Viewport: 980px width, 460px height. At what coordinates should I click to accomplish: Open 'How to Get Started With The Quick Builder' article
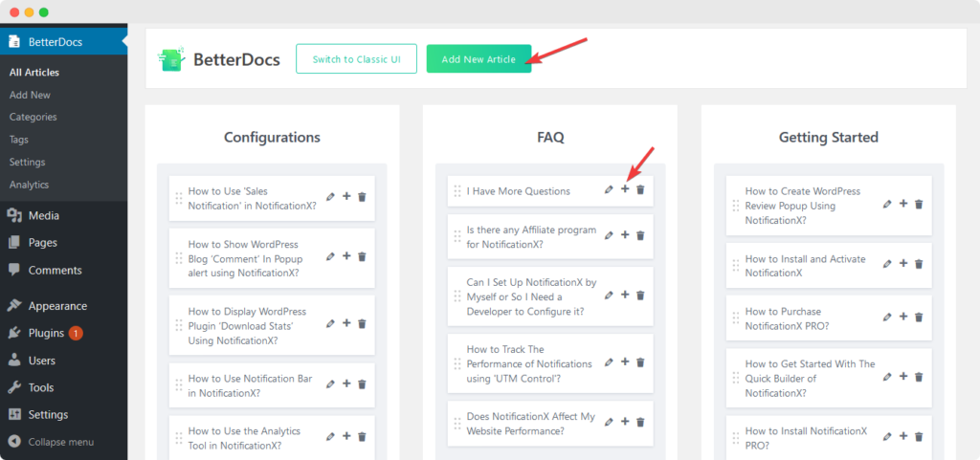(810, 379)
